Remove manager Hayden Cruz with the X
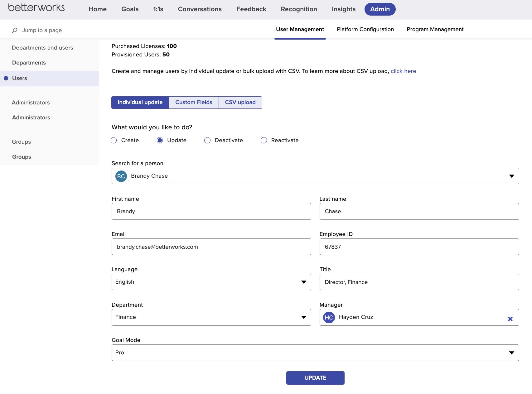The width and height of the screenshot is (532, 394). click(510, 319)
